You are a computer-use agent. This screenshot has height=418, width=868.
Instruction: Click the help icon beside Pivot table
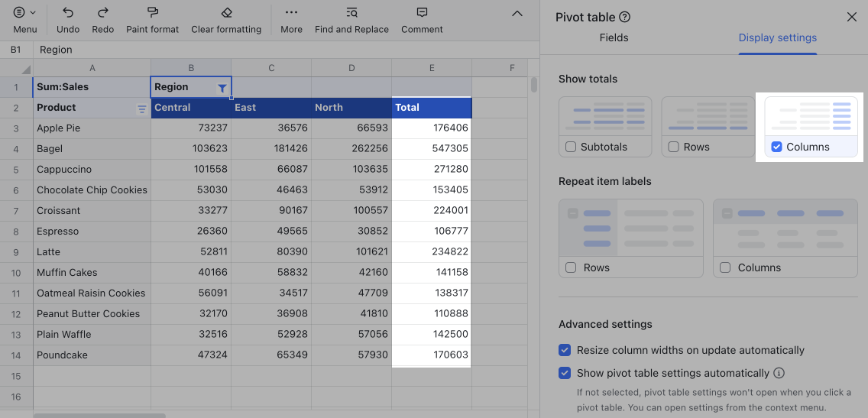624,18
